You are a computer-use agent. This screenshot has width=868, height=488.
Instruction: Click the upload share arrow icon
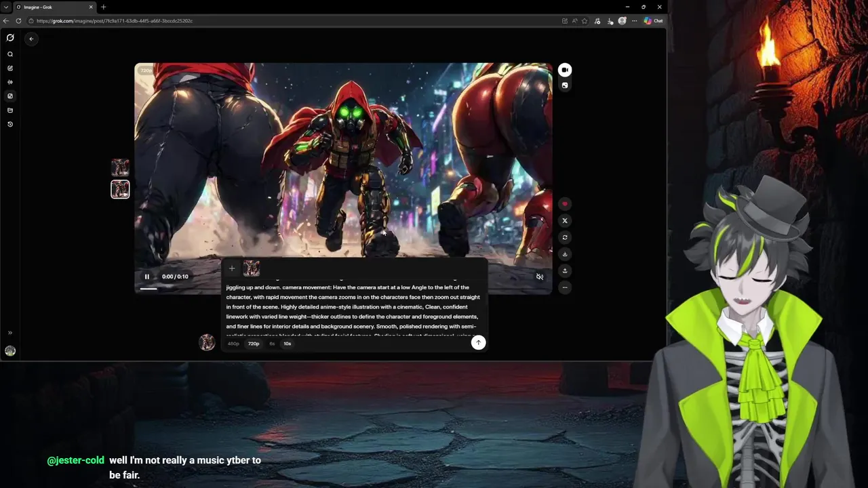tap(565, 270)
